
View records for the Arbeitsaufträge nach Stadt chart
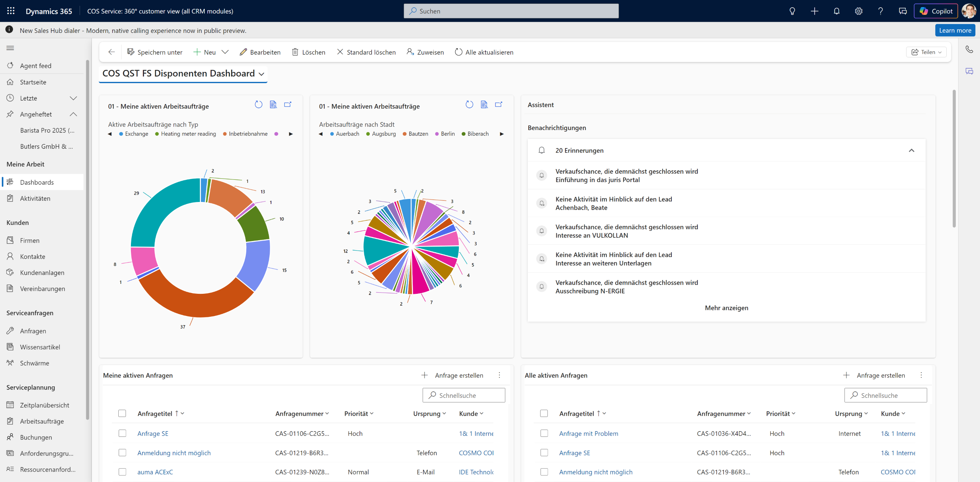tap(484, 105)
